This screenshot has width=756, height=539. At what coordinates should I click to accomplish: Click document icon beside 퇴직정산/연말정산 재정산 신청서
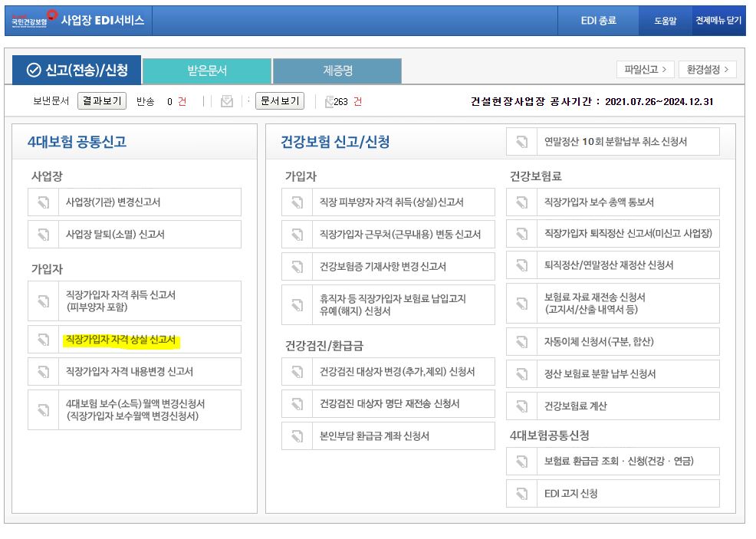pyautogui.click(x=521, y=265)
